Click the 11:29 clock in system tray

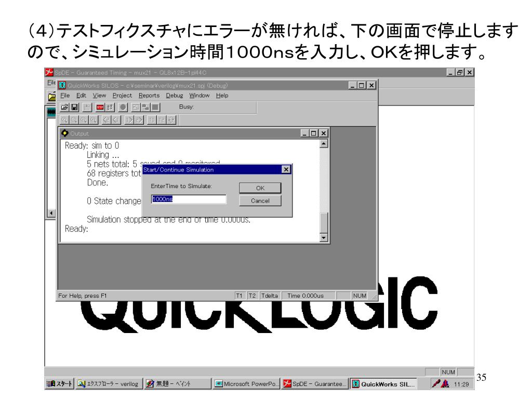click(461, 384)
